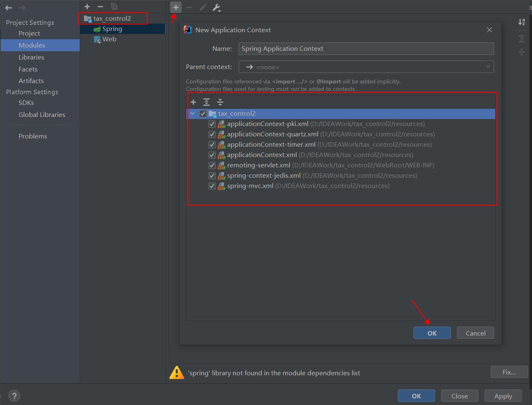Image resolution: width=532 pixels, height=405 pixels.
Task: Open the Problems section
Action: (33, 136)
